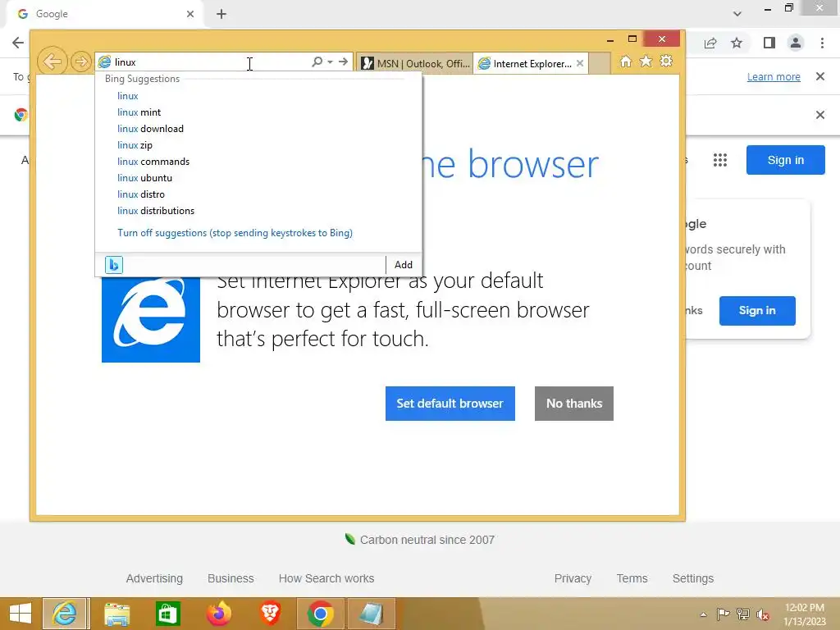This screenshot has height=630, width=840.
Task: Click the Chrome back arrow
Action: (x=18, y=43)
